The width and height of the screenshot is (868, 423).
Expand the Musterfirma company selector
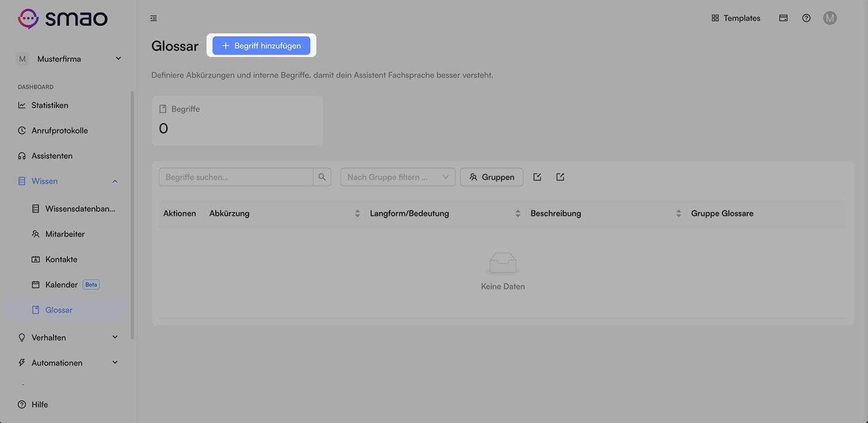[x=69, y=59]
